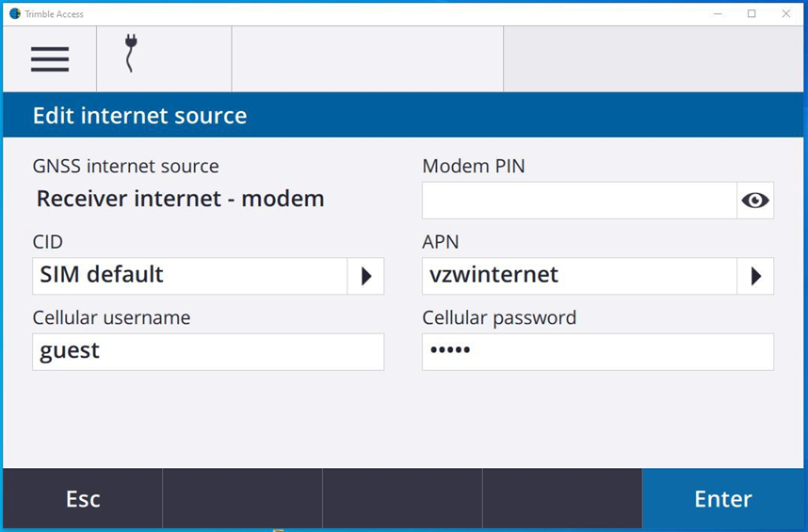The height and width of the screenshot is (532, 808).
Task: Focus the Modem PIN input field
Action: pyautogui.click(x=578, y=201)
